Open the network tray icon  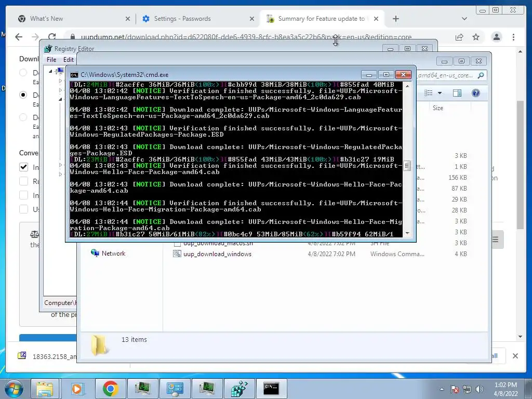pyautogui.click(x=467, y=389)
